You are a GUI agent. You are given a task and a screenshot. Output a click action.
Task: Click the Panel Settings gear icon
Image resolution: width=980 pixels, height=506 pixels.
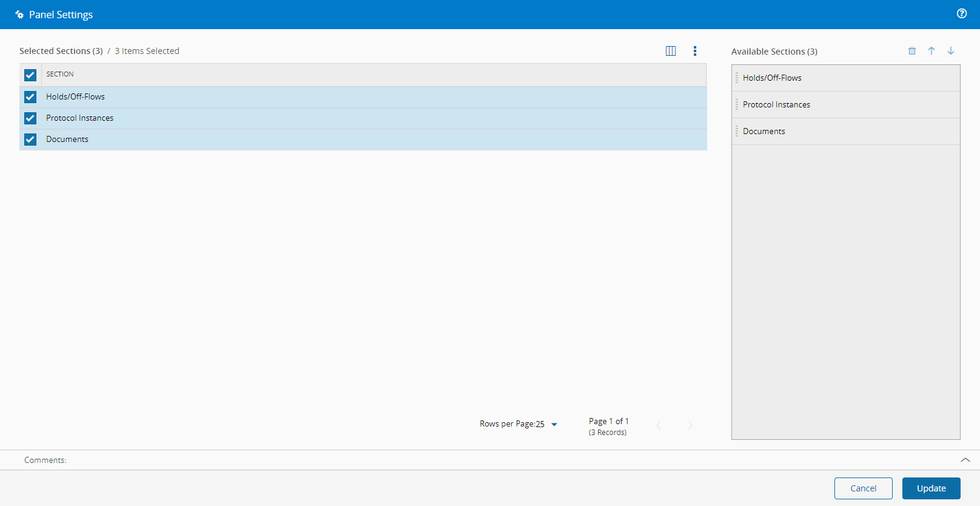click(x=19, y=15)
